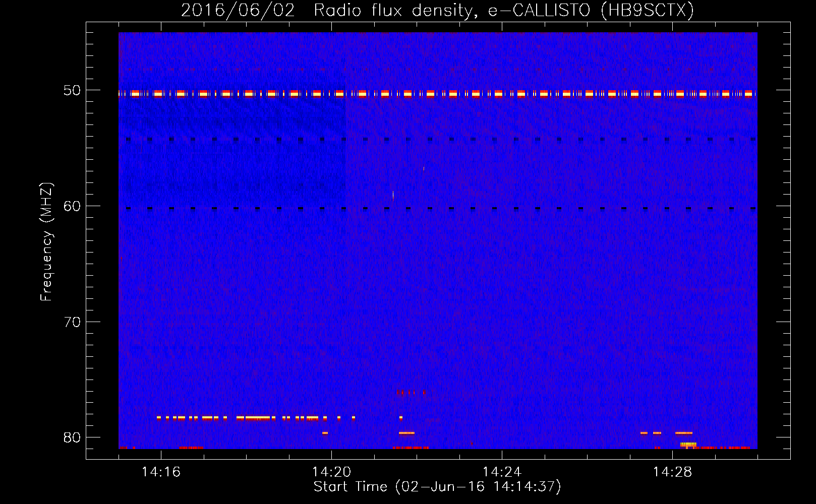Viewport: 816px width, 504px height.
Task: Click the 14:16 time tick label
Action: [x=161, y=472]
